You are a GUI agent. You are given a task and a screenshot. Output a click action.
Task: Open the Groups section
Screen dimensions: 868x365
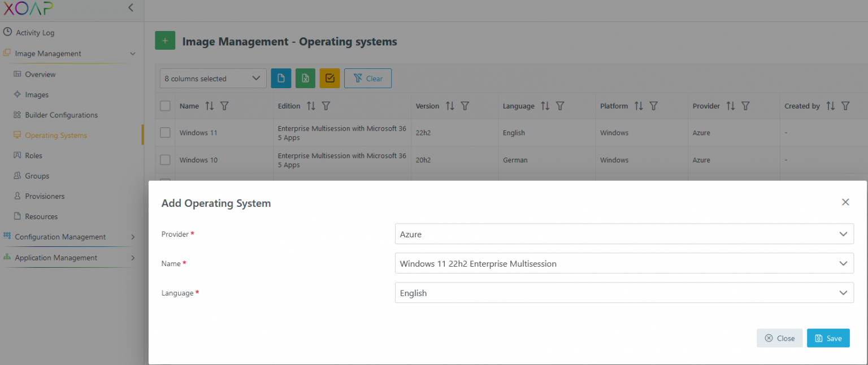point(38,176)
